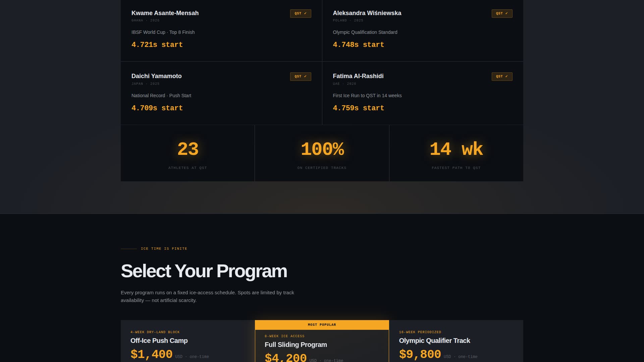Screen dimensions: 644x362
Task: Click '4-WEEK DRY-LAND BLOCK' label
Action: (155, 332)
